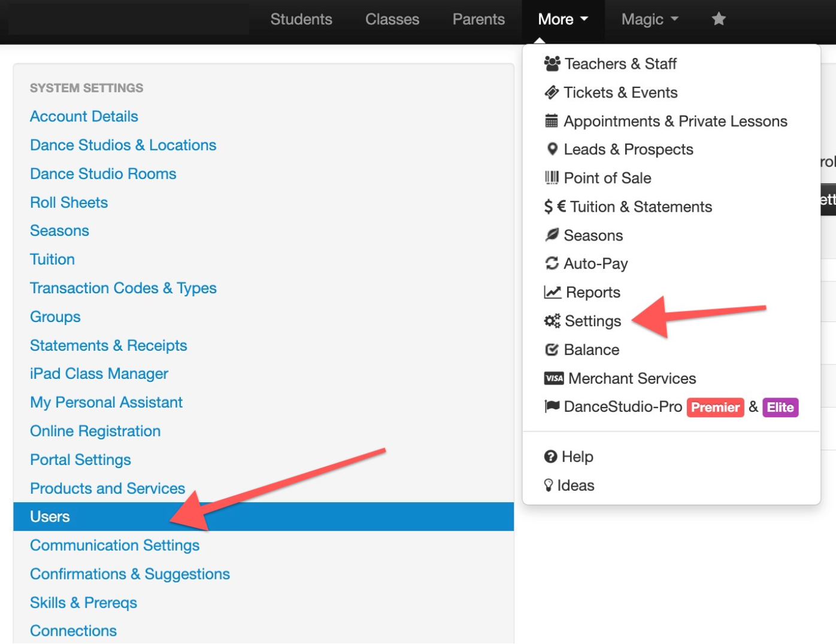Click the VISA card icon beside Merchant Services

[x=554, y=378]
